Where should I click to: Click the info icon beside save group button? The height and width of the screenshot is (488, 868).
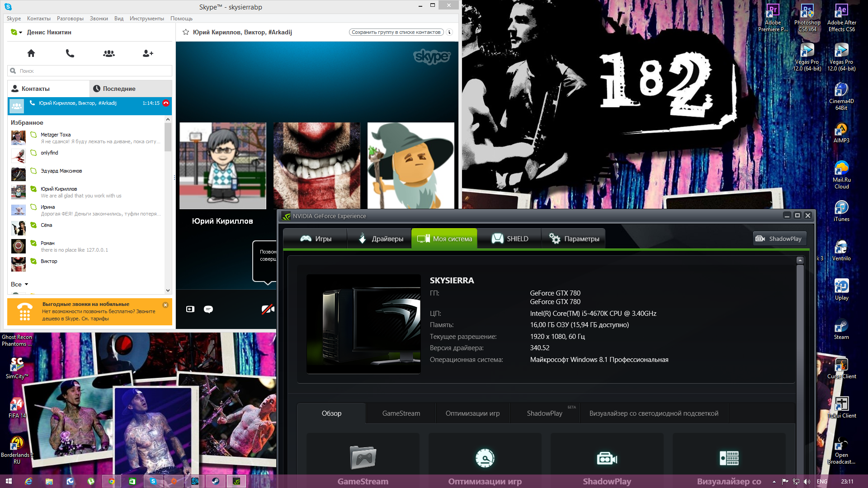tap(449, 32)
